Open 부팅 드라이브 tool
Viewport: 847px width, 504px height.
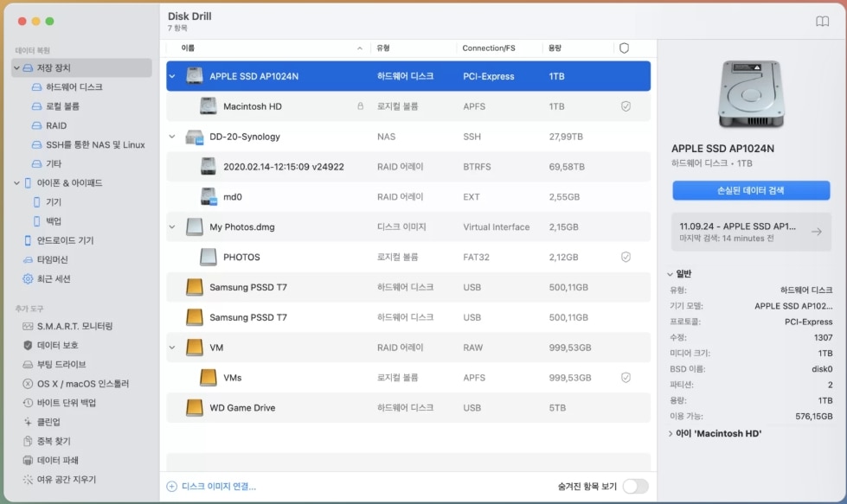point(54,365)
